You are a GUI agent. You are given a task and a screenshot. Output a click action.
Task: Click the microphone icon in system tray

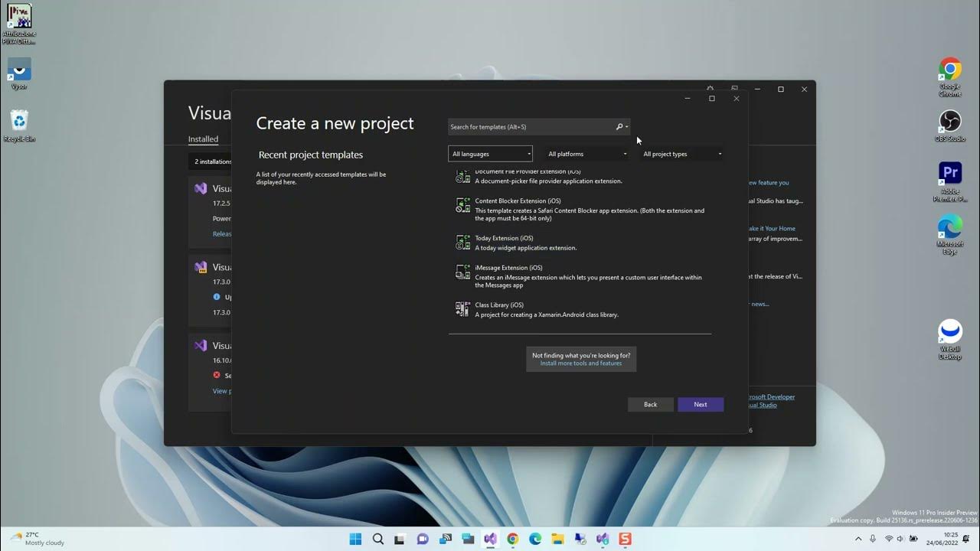pos(873,539)
